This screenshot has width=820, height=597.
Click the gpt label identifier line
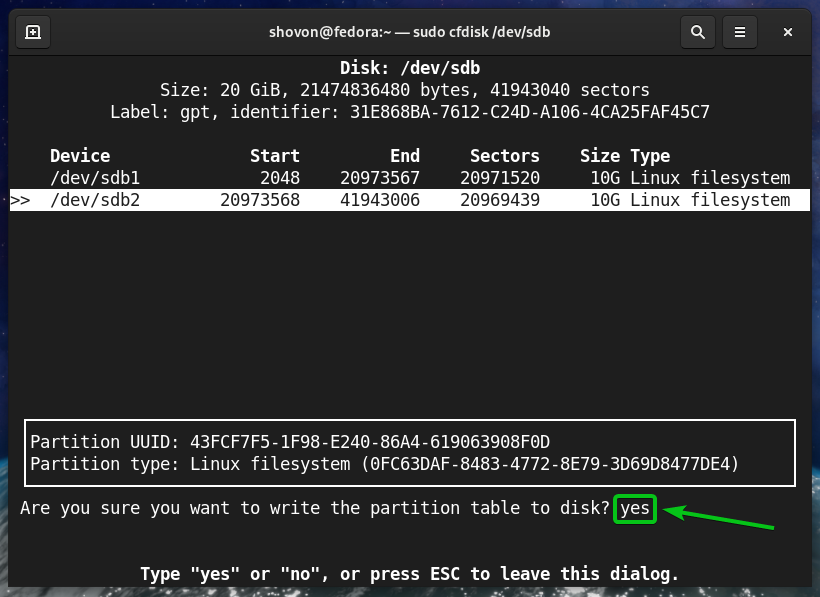(x=410, y=112)
